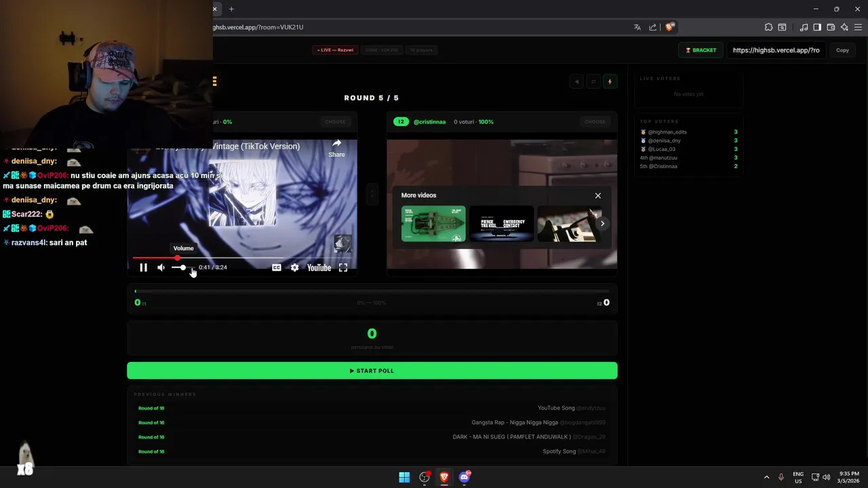This screenshot has height=488, width=868.
Task: Pause the YouTube video
Action: pyautogui.click(x=143, y=268)
